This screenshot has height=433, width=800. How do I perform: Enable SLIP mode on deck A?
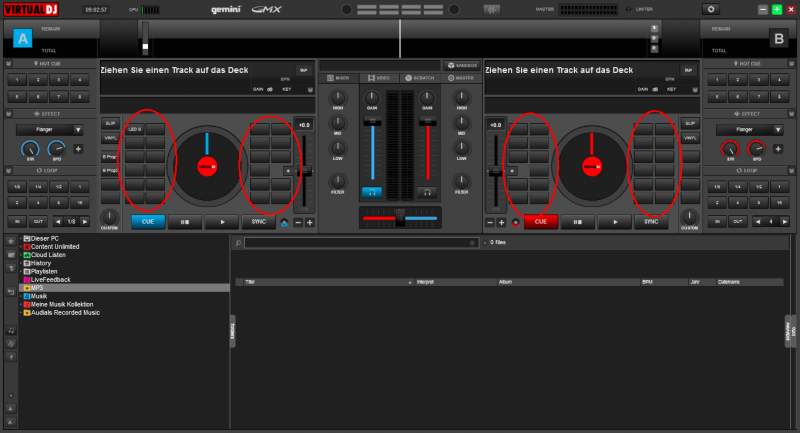coord(110,123)
